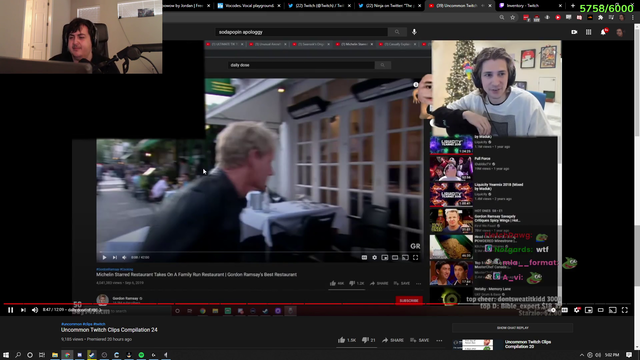
Task: Bookmark page with Chrome star icon
Action: 513,18
